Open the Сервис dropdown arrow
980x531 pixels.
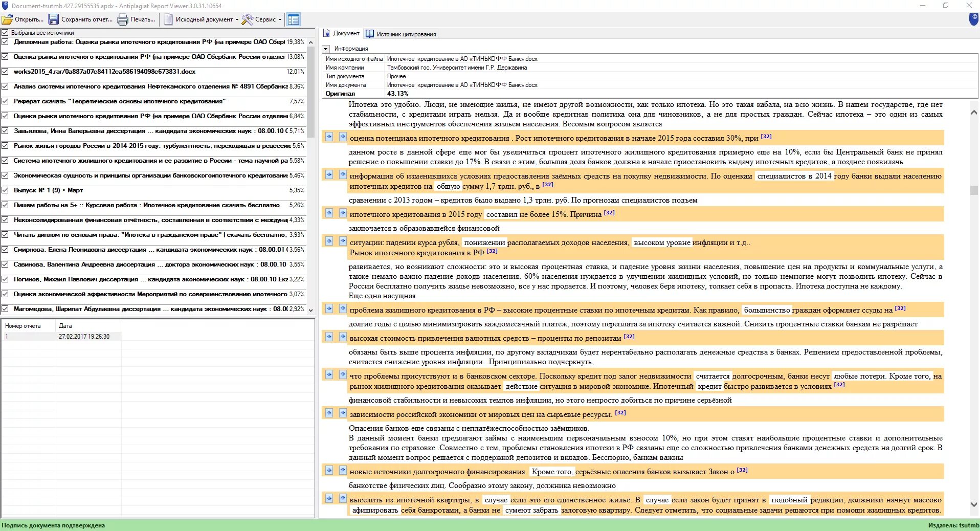[280, 20]
